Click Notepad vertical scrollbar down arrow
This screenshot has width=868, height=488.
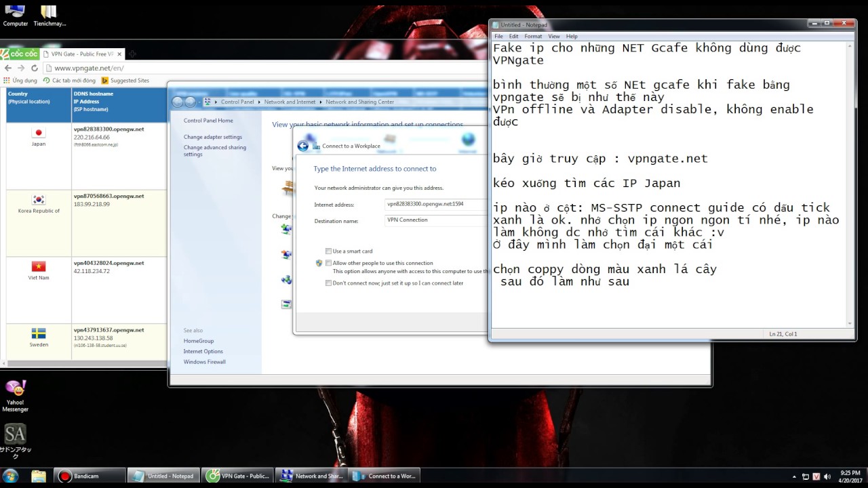click(x=851, y=324)
